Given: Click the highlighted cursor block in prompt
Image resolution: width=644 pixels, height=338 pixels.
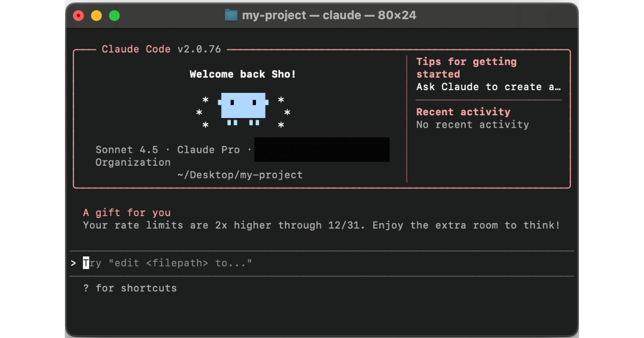Looking at the screenshot, I should pos(86,263).
